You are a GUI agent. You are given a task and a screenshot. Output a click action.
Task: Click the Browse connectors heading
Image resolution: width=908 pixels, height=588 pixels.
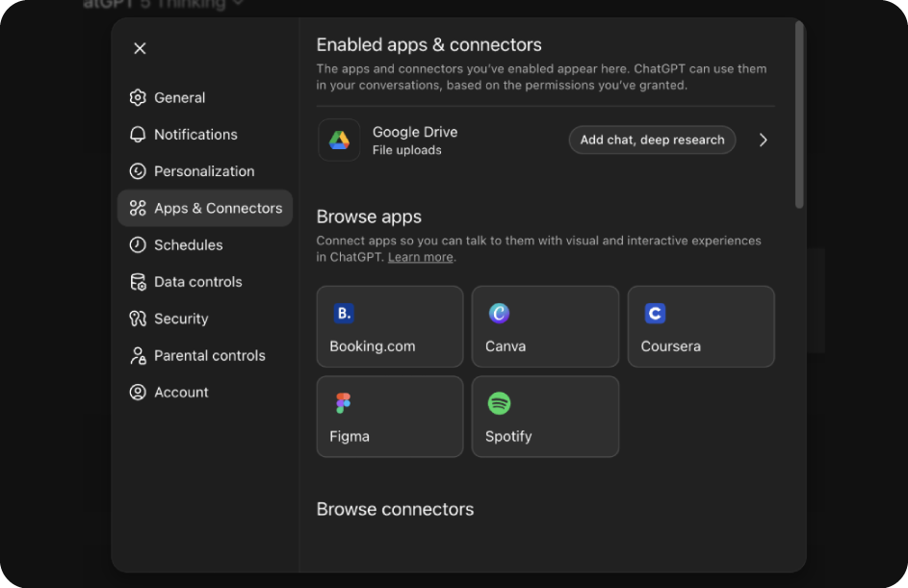(x=395, y=509)
